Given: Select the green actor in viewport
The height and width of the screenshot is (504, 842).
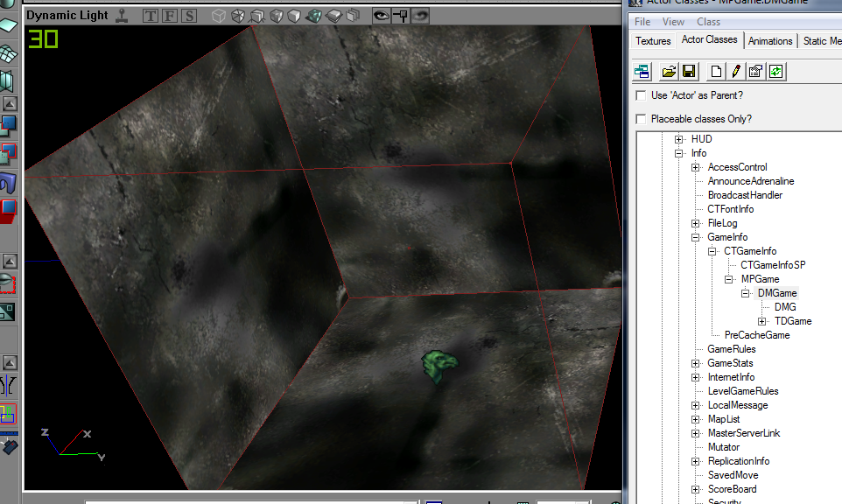Looking at the screenshot, I should [x=439, y=366].
